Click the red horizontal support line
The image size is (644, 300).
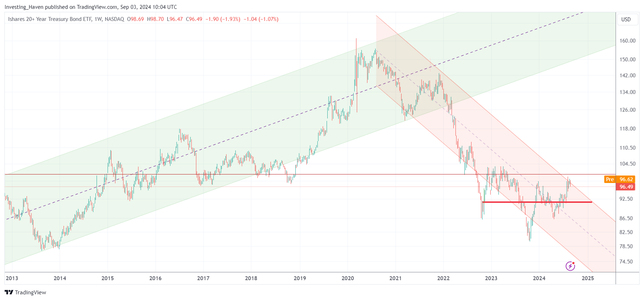[537, 202]
